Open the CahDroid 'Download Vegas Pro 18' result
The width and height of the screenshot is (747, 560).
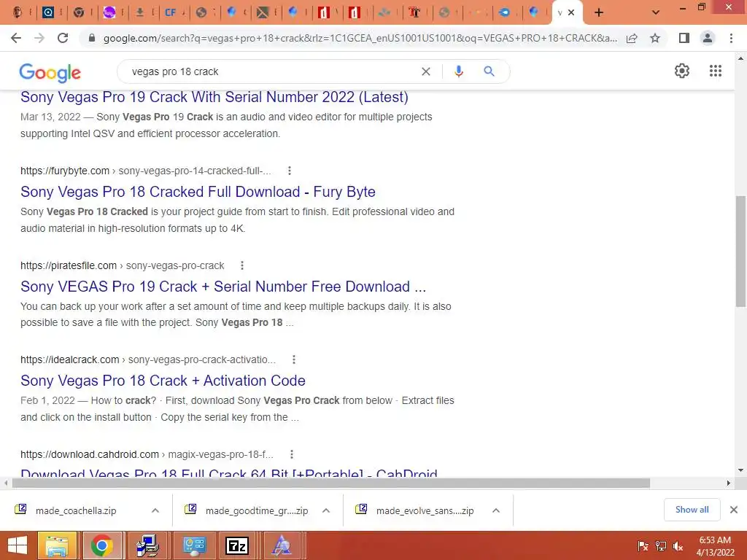click(228, 472)
